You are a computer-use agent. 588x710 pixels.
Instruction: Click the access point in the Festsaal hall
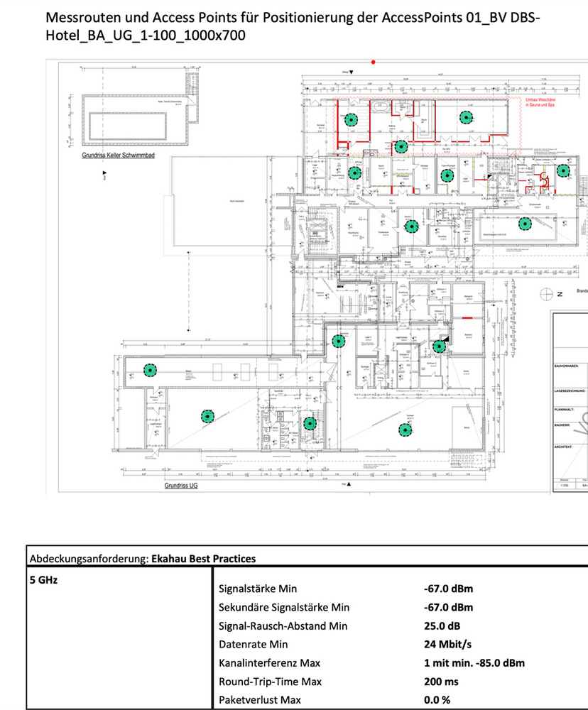tap(405, 429)
